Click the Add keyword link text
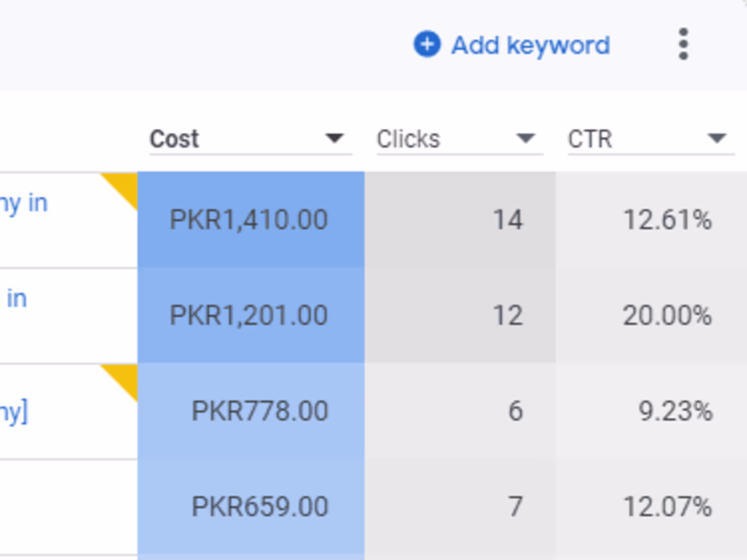Image resolution: width=747 pixels, height=560 pixels. [x=530, y=45]
